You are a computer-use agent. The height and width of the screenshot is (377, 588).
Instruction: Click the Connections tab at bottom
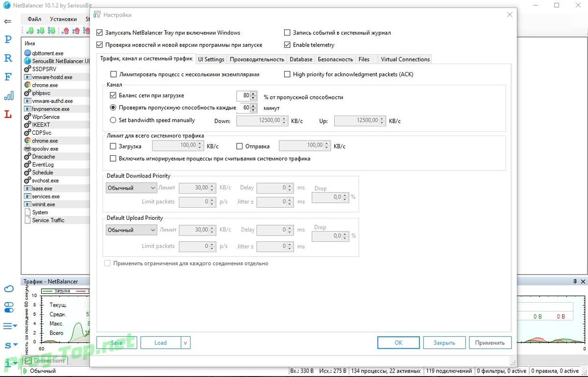click(x=45, y=361)
